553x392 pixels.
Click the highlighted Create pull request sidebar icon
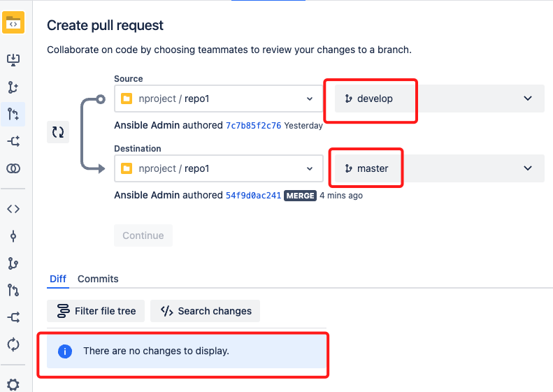[13, 114]
